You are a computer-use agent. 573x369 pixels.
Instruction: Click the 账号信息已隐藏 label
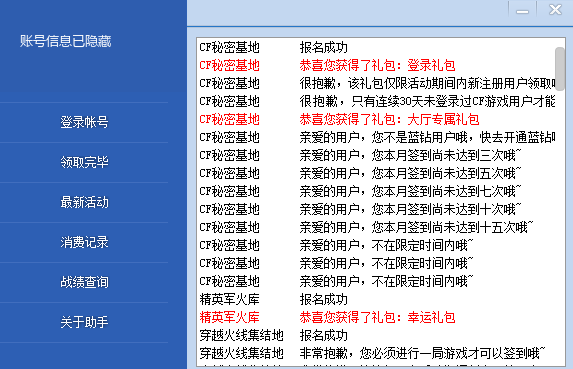coord(65,41)
